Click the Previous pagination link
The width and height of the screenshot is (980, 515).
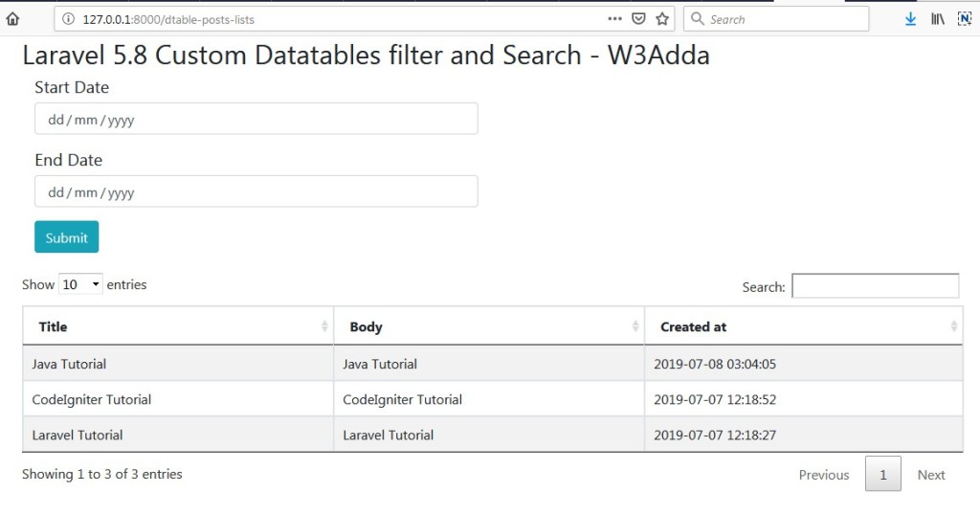coord(823,475)
